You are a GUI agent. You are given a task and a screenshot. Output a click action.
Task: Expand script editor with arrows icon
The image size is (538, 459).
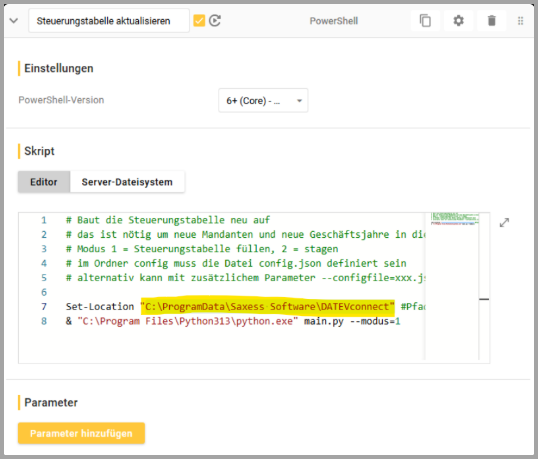[x=504, y=222]
